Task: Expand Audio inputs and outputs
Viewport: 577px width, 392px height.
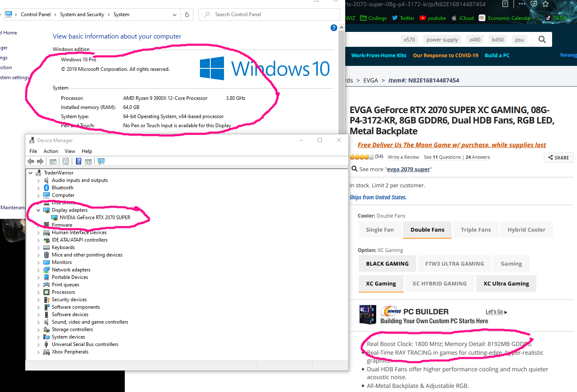Action: [x=39, y=180]
